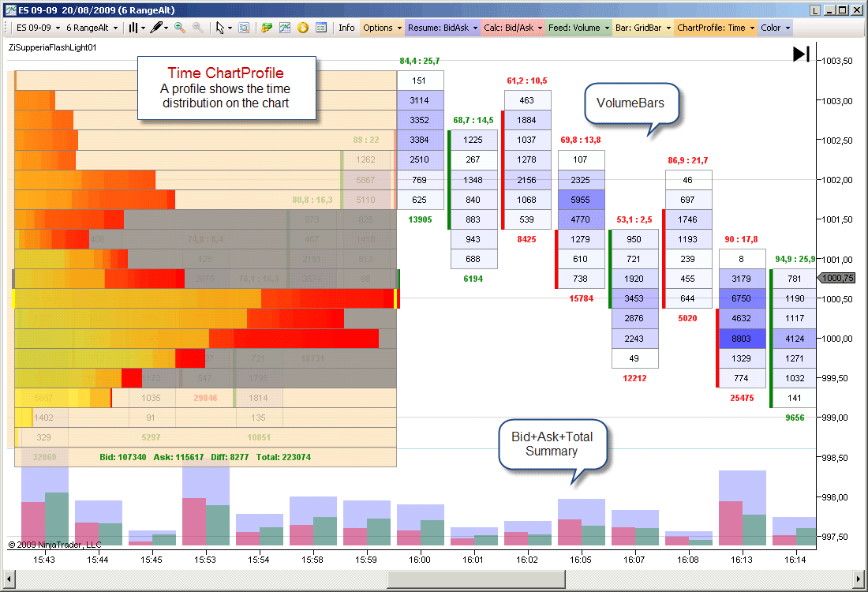Click the dark blue 8803 volume cell
The width and height of the screenshot is (868, 592).
click(742, 339)
